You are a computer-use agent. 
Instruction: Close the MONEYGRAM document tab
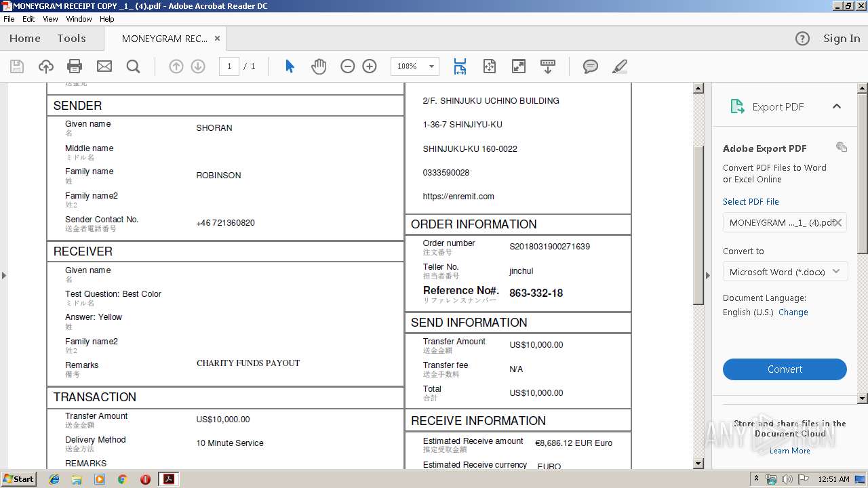(x=217, y=39)
